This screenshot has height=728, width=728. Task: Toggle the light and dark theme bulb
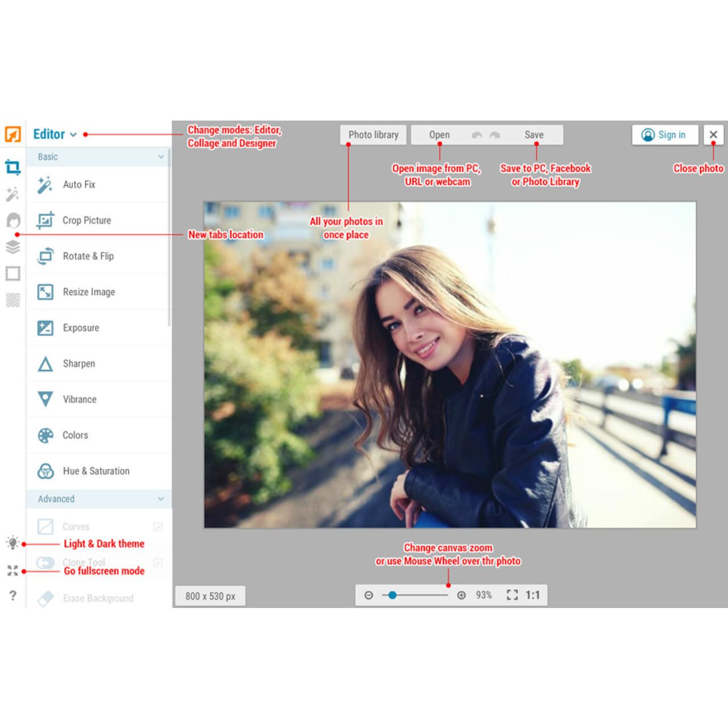coord(13,543)
